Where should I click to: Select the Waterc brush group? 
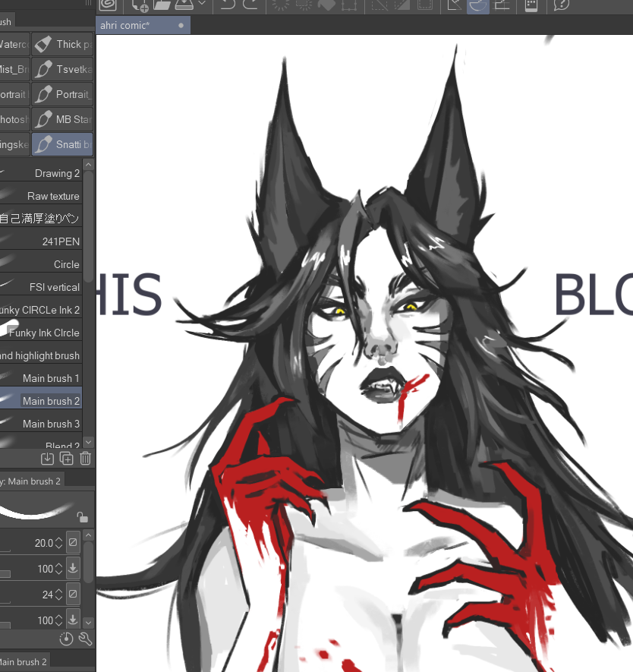14,44
